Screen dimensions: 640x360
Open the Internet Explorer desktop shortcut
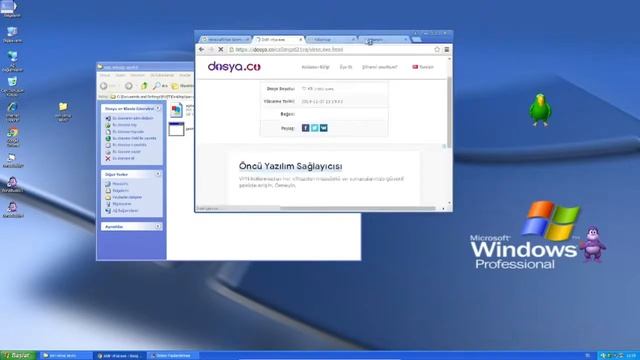(x=13, y=112)
